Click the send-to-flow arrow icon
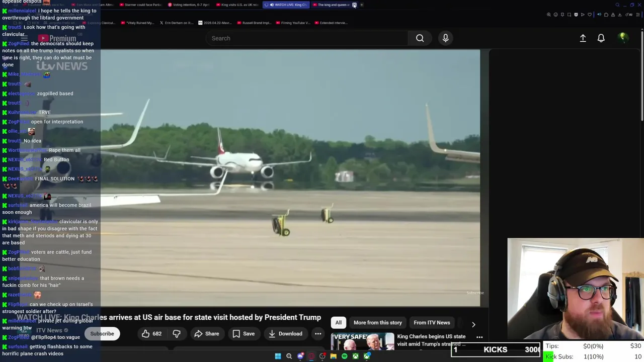Screen dimensions: 644x362 583,15
